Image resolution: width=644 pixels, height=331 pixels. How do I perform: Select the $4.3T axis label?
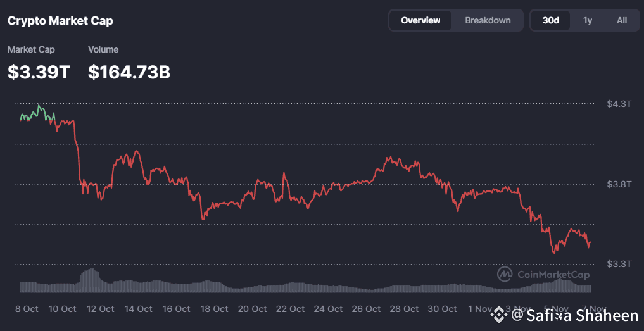pyautogui.click(x=619, y=104)
